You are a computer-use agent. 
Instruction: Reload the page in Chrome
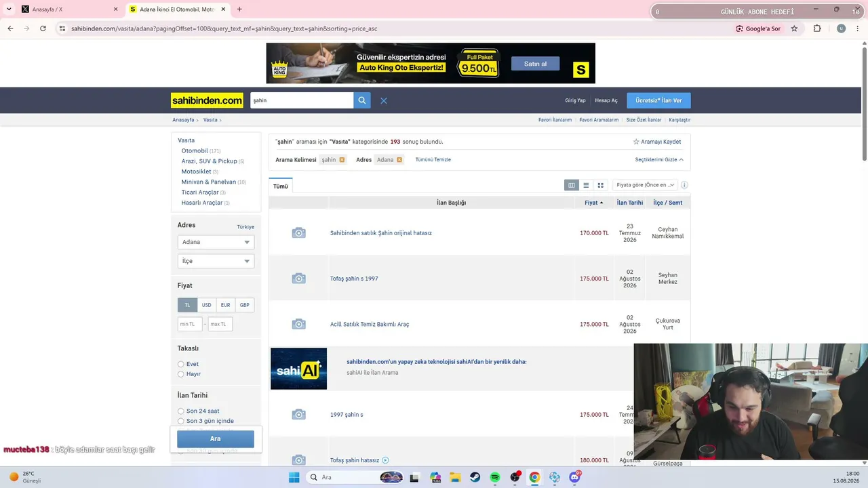(x=43, y=28)
